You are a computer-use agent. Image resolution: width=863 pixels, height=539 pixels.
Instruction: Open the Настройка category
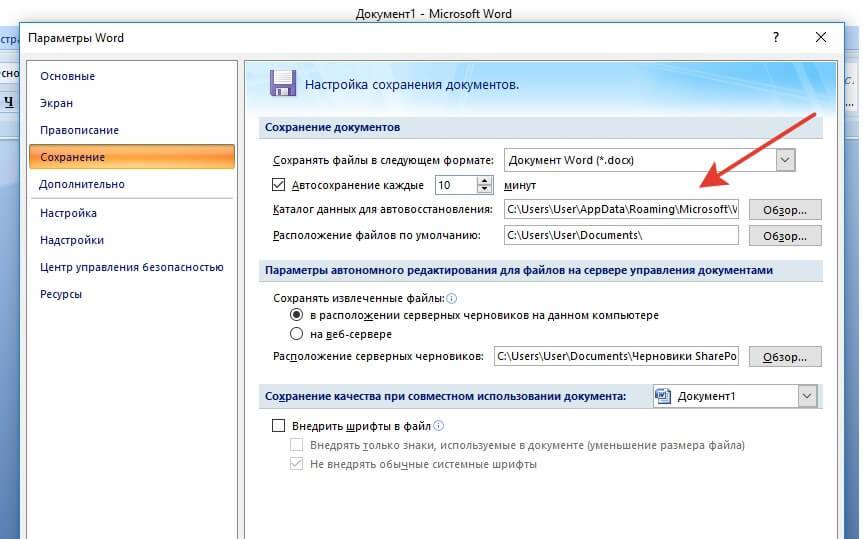click(x=68, y=213)
